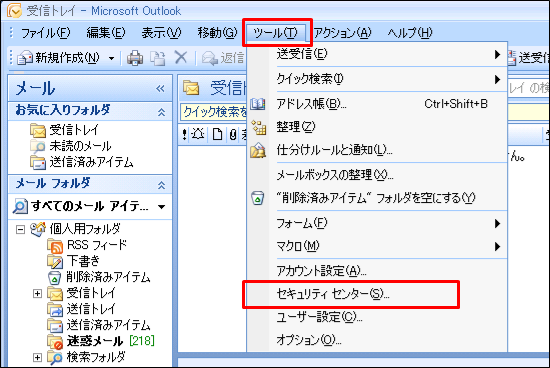
Task: Open クイック検索(I) submenu
Action: 377,79
